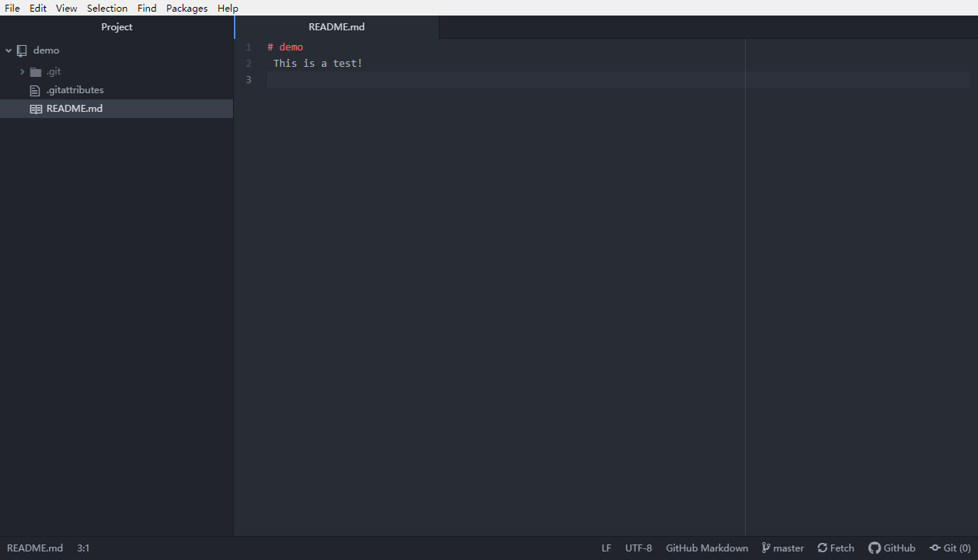978x560 pixels.
Task: Select the Project panel tab
Action: (x=117, y=27)
